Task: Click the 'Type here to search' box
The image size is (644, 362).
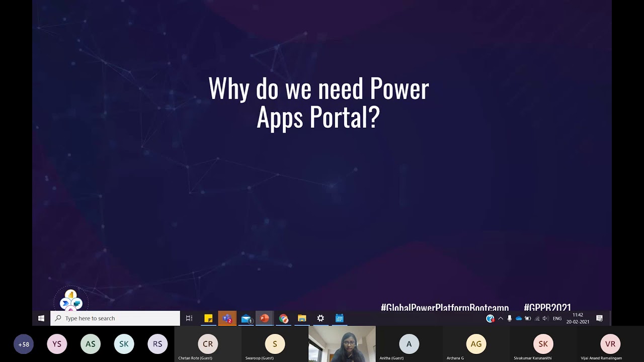Action: click(115, 318)
